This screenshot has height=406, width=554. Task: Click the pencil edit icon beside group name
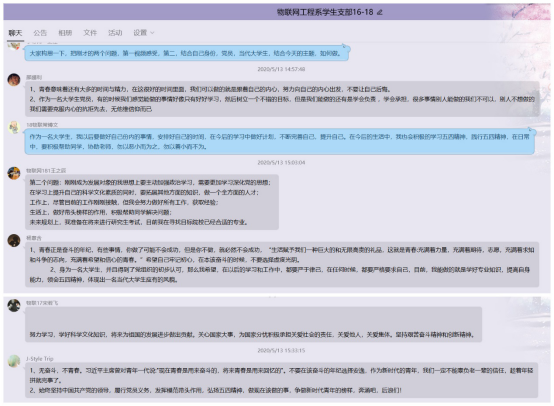pos(379,12)
